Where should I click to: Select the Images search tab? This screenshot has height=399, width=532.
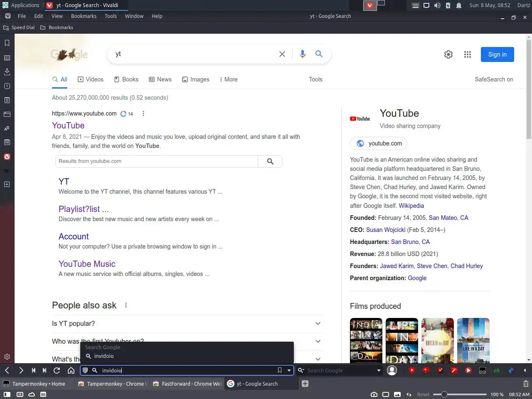(196, 79)
